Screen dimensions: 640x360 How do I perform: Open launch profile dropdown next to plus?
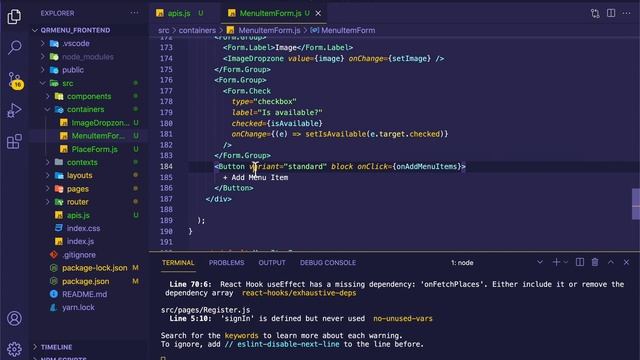(x=566, y=262)
